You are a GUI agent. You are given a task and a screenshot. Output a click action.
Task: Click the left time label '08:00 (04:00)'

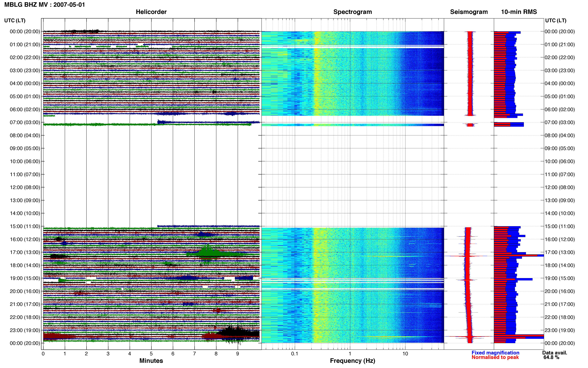pos(25,135)
